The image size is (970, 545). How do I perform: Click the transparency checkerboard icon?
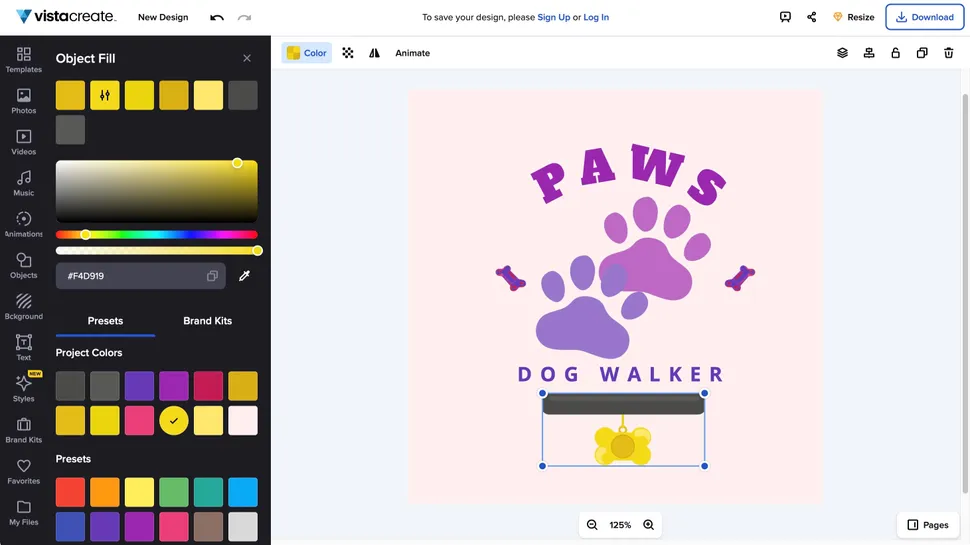(x=348, y=53)
